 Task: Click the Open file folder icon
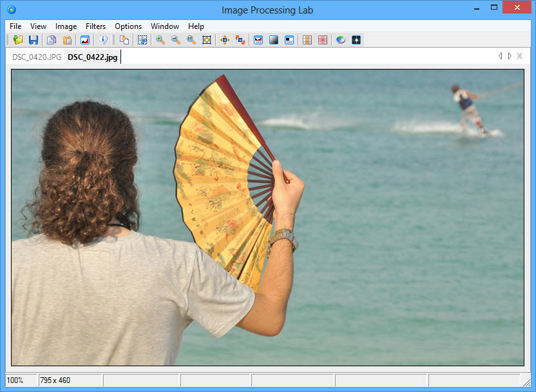[18, 40]
